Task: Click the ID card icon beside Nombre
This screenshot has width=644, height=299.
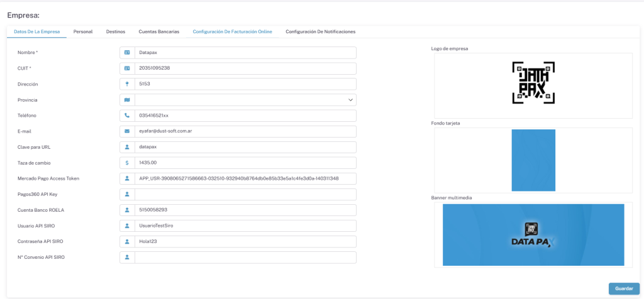Action: (127, 53)
